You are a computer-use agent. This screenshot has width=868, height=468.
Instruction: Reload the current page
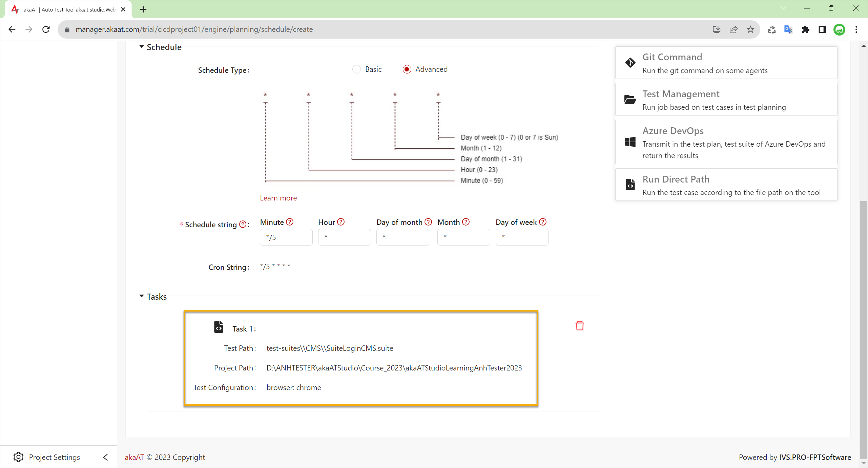(x=46, y=29)
